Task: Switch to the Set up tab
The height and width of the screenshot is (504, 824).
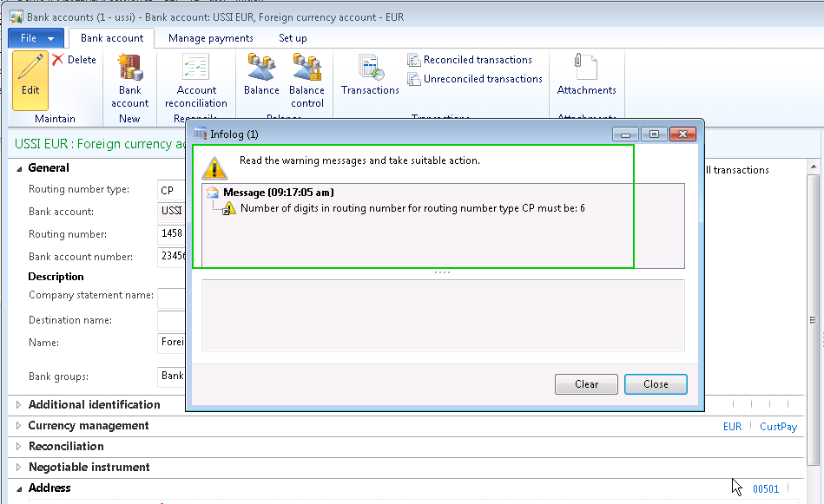Action: click(x=293, y=38)
